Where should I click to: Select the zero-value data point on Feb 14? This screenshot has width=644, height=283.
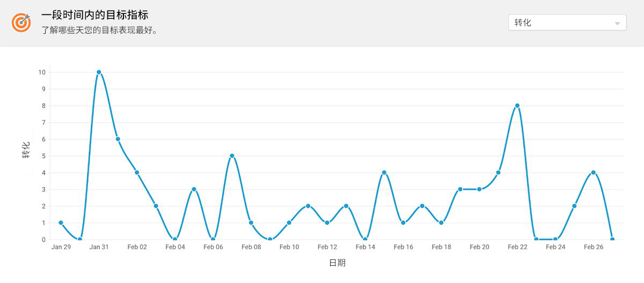[365, 240]
